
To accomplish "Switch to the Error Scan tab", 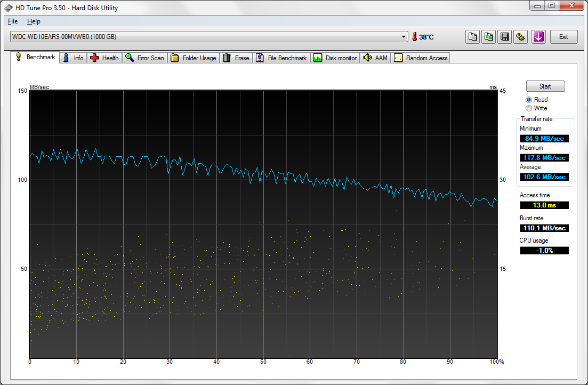I will [144, 58].
